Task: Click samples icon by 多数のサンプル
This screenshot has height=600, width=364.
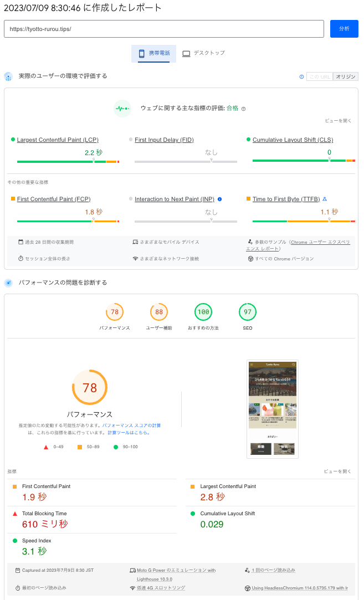Action: [250, 242]
